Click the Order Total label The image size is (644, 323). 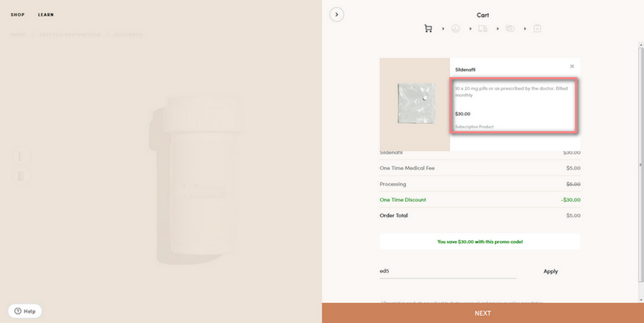coord(394,216)
